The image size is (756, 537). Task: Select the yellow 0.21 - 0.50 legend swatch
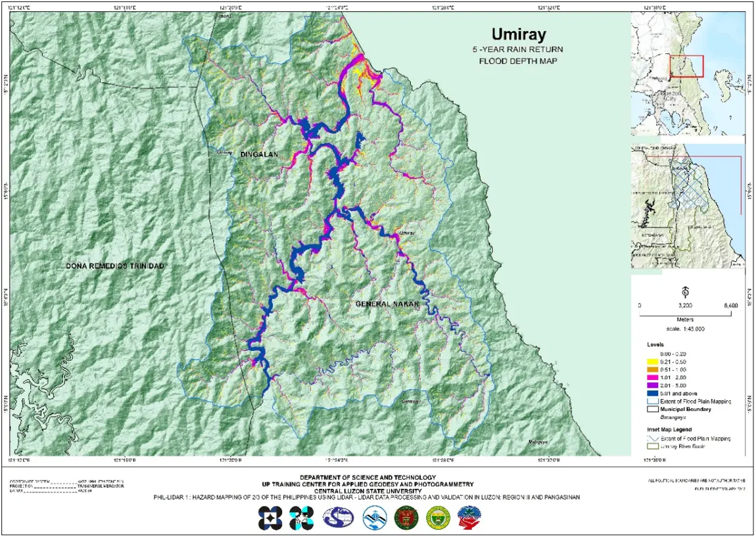point(653,362)
